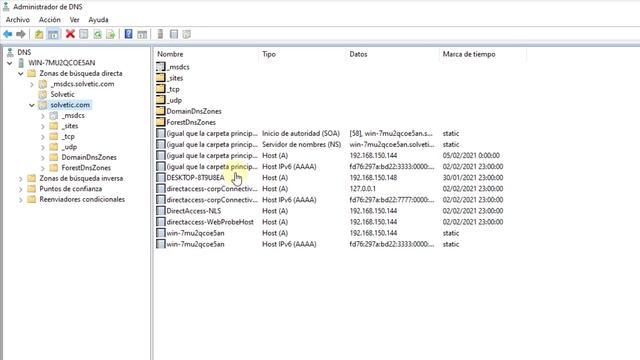Expand _udp node in the tree
This screenshot has height=360, width=640.
[43, 147]
